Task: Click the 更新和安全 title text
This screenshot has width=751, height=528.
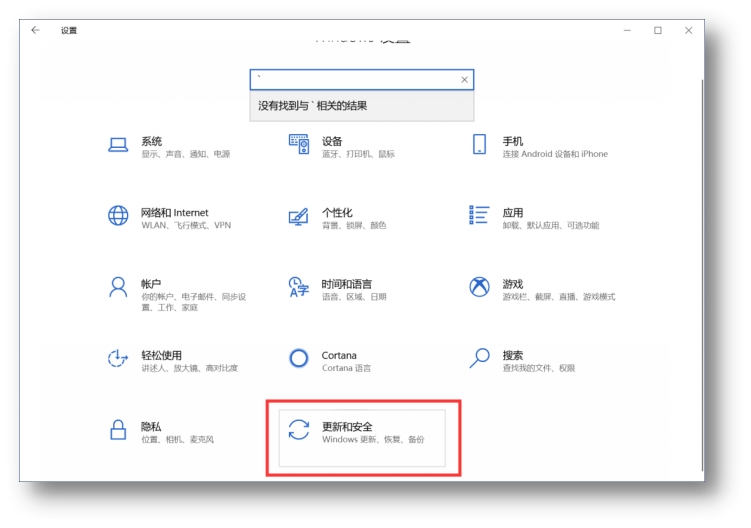Action: click(x=347, y=426)
